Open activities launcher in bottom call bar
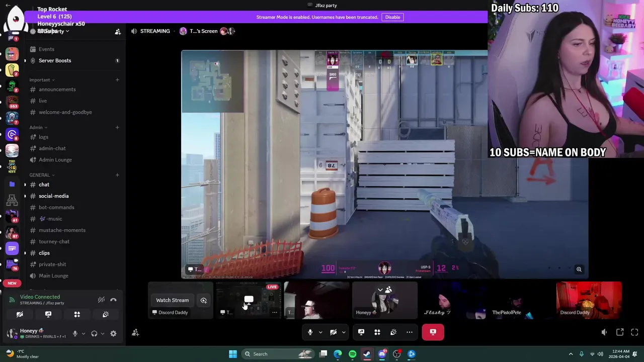 pos(377,332)
